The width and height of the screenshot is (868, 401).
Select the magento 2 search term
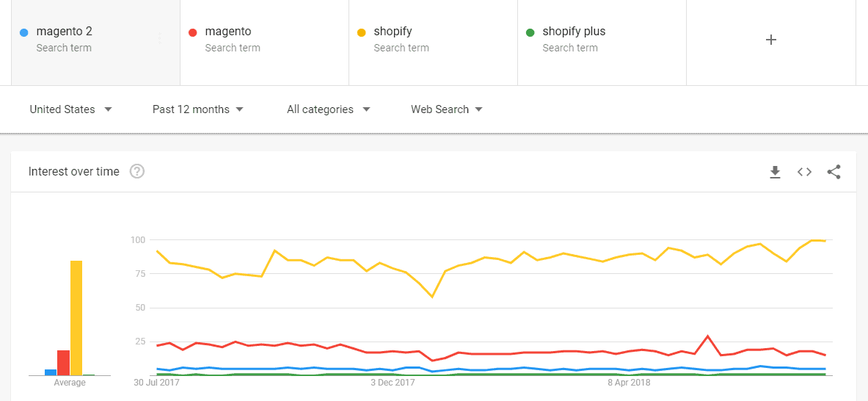click(x=65, y=32)
